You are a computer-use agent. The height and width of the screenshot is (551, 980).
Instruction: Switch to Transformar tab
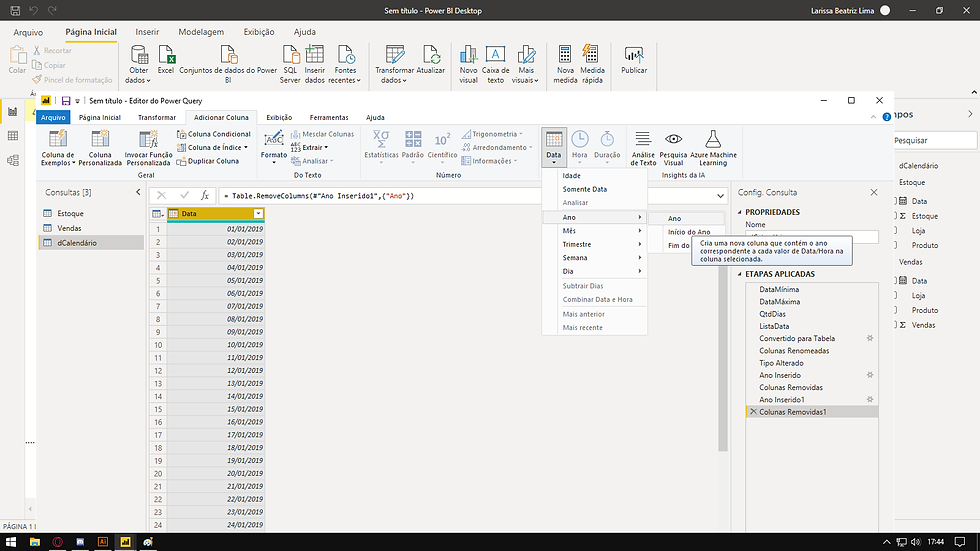(x=157, y=117)
